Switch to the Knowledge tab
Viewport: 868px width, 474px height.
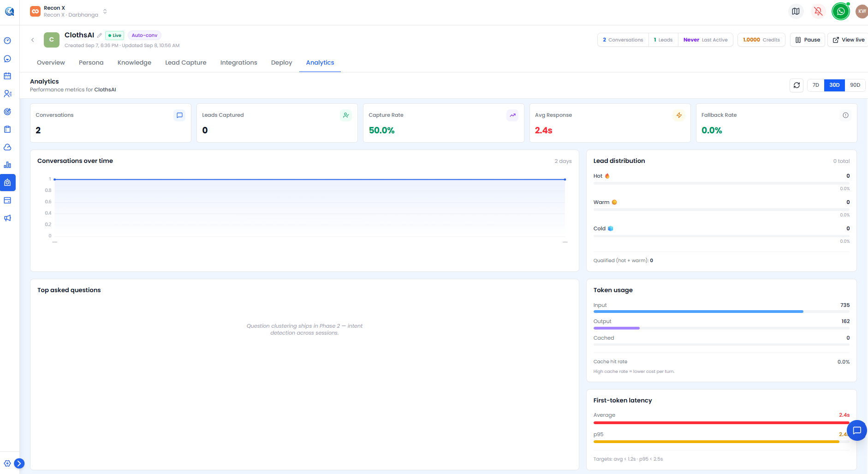pos(134,63)
